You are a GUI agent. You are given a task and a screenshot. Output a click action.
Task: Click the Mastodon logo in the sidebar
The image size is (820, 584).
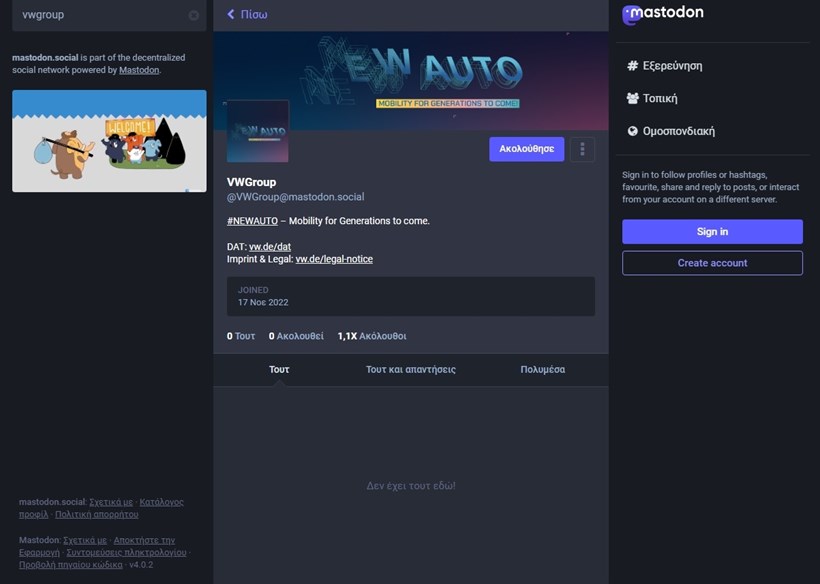click(x=664, y=14)
